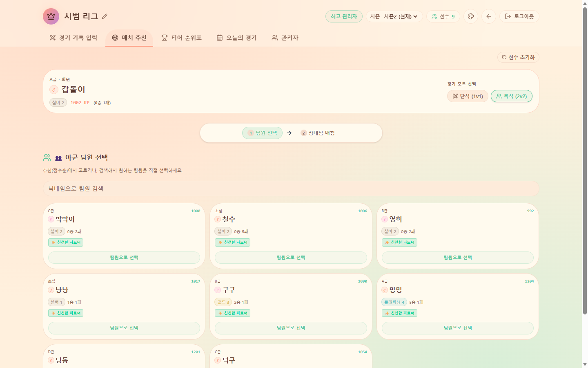588x368 pixels.
Task: Click step 1 팀원 선택
Action: 262,133
